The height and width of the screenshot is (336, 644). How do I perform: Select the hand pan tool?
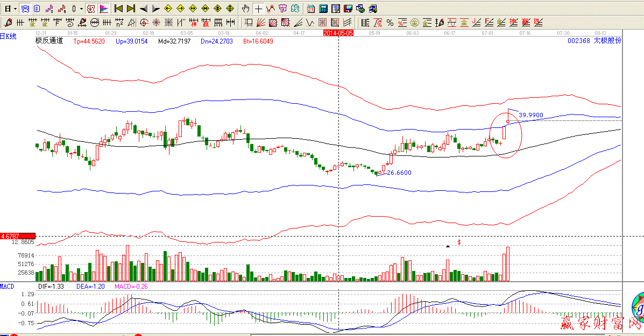[x=246, y=9]
